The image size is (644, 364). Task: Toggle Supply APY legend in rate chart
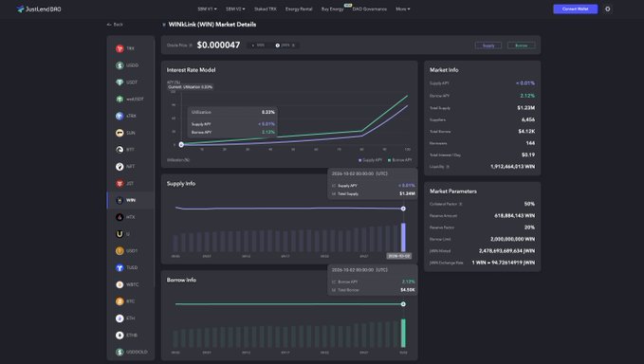point(371,160)
